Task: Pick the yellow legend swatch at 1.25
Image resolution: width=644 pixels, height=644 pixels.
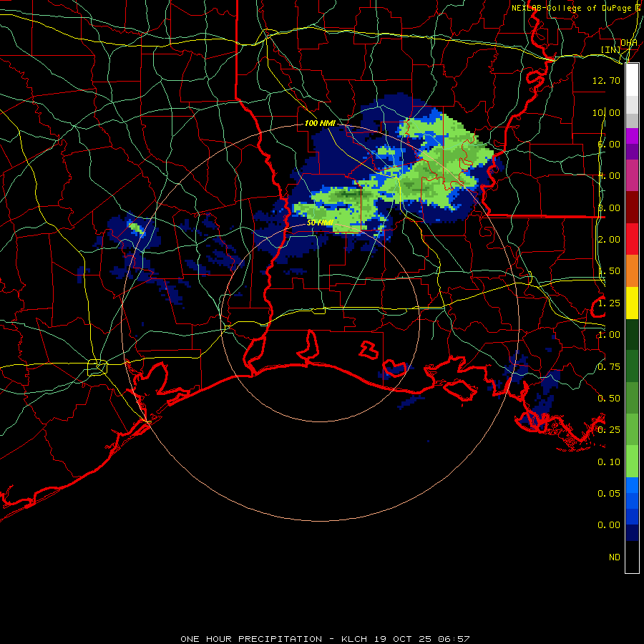Action: [632, 303]
